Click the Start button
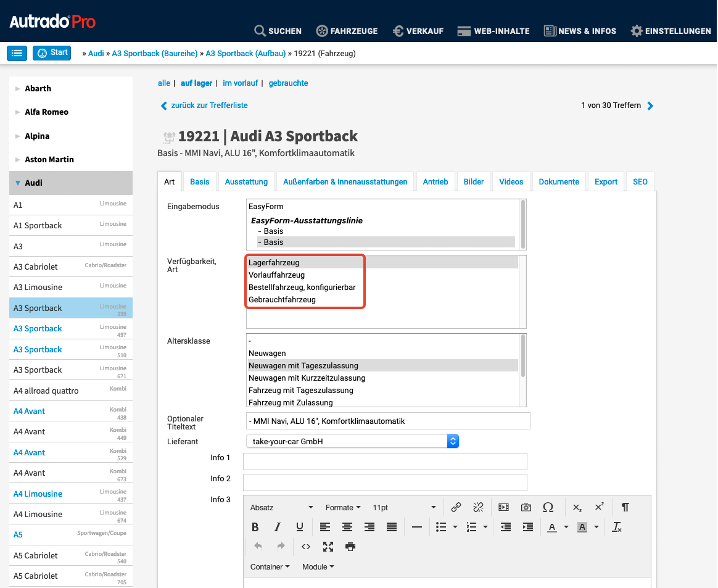The image size is (718, 588). click(x=52, y=53)
